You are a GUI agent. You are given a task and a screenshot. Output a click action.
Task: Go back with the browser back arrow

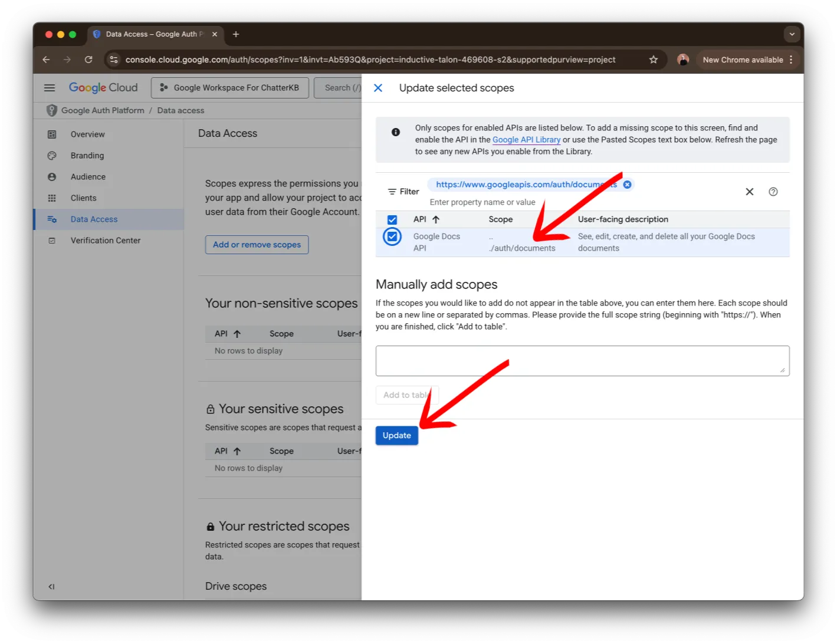pyautogui.click(x=46, y=60)
